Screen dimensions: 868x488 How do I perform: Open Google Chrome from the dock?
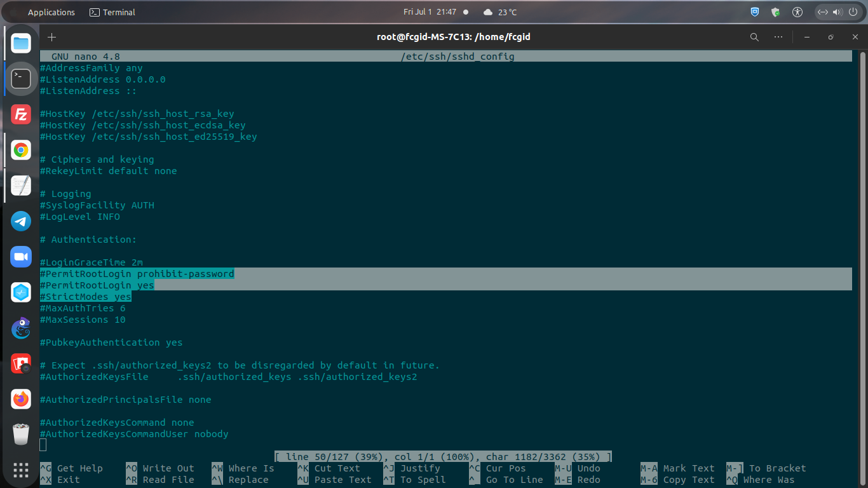(x=21, y=150)
